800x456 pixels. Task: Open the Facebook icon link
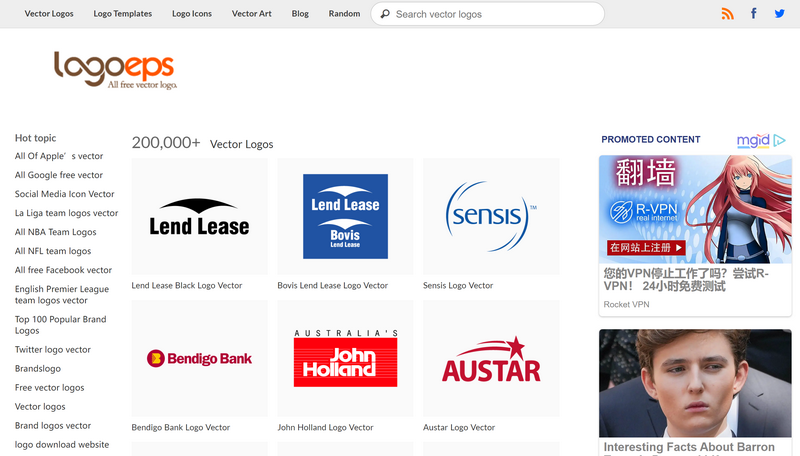[x=754, y=14]
